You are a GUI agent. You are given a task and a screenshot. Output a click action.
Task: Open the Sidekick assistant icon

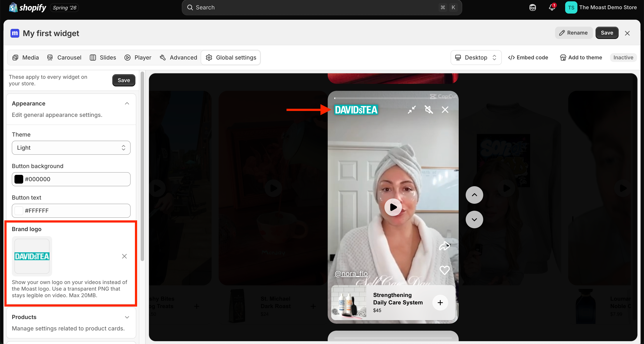tap(533, 7)
